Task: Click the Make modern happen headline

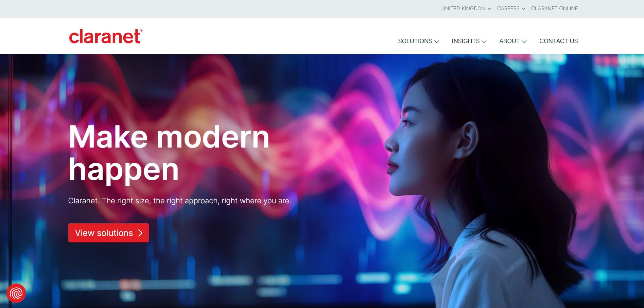Action: [x=169, y=153]
